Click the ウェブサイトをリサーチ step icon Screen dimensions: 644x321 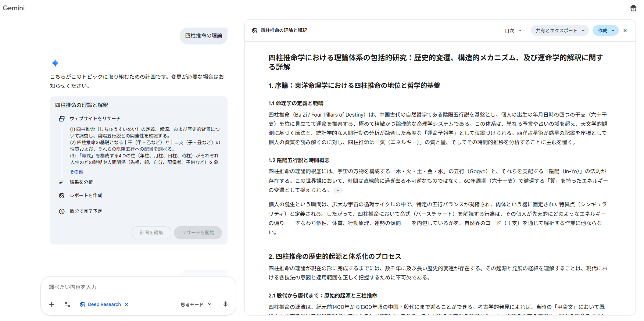click(x=62, y=119)
